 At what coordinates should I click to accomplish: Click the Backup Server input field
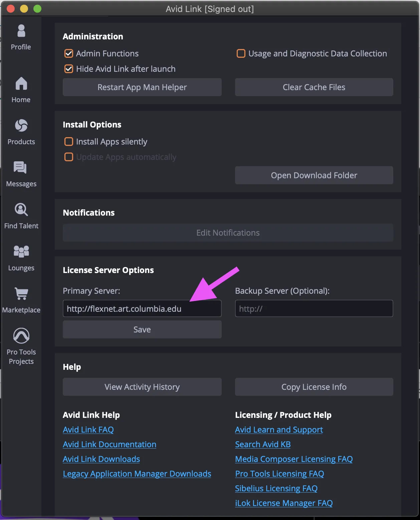tap(314, 308)
